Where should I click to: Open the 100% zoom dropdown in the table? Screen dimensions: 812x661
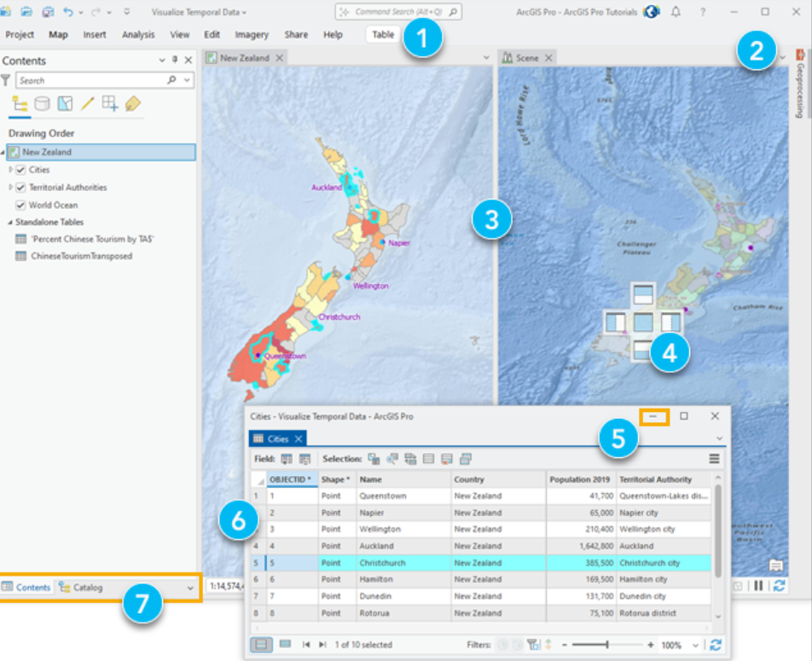[695, 645]
